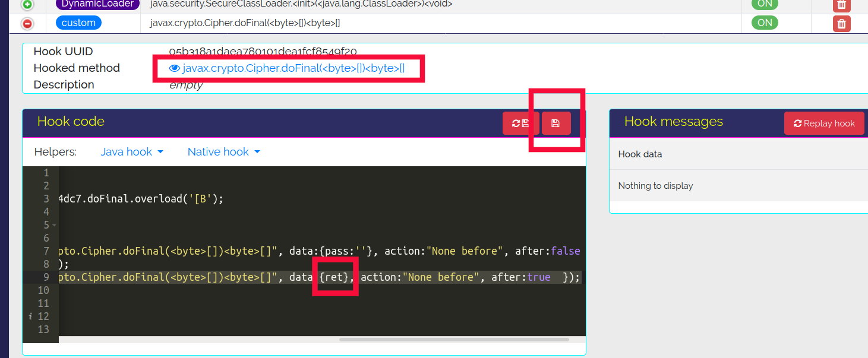Save hook code with the floppy disk icon

pos(555,123)
